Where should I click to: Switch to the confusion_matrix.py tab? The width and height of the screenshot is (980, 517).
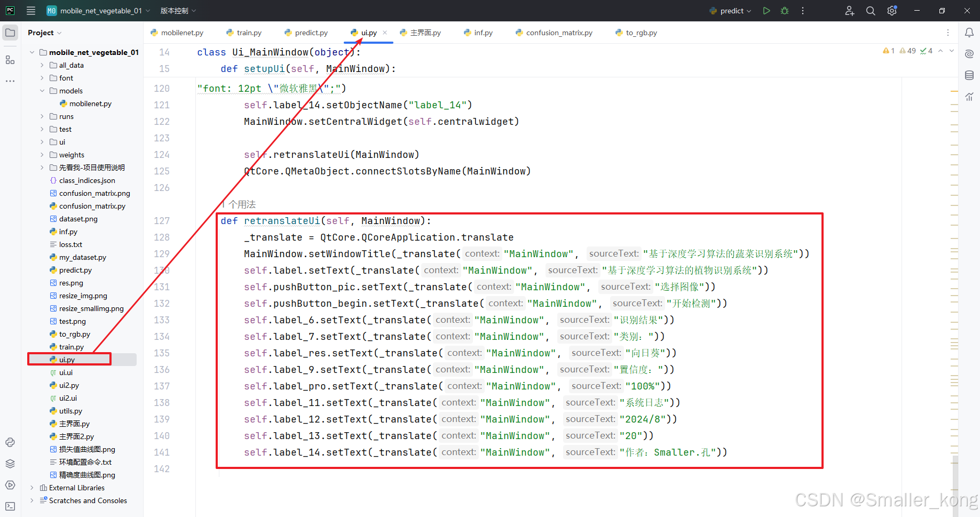point(554,33)
